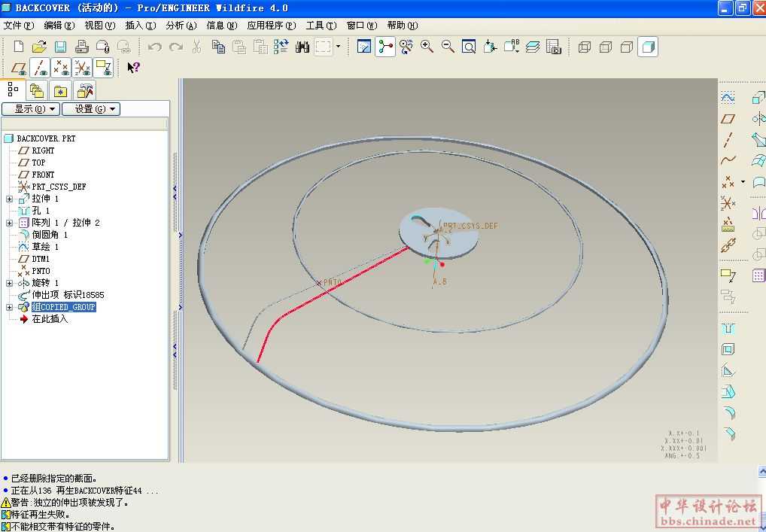Image resolution: width=766 pixels, height=532 pixels.
Task: Copy the selection using the copy icon
Action: coord(218,47)
